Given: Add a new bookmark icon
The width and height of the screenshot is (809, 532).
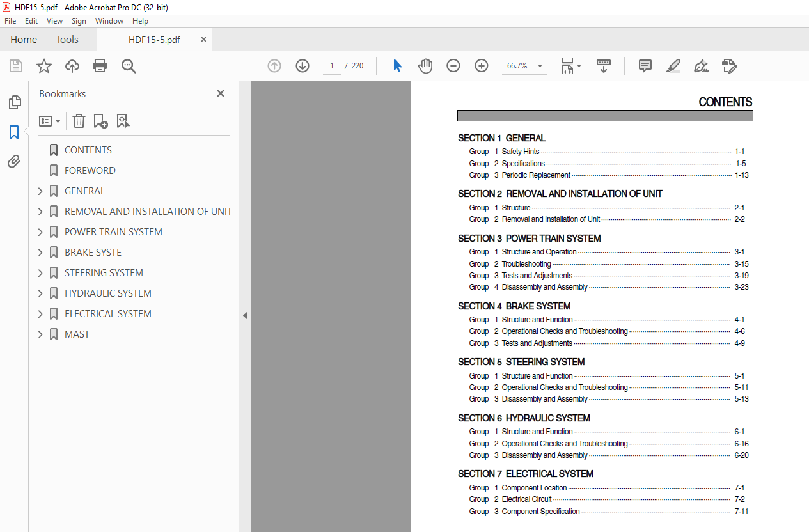Looking at the screenshot, I should click(x=100, y=121).
